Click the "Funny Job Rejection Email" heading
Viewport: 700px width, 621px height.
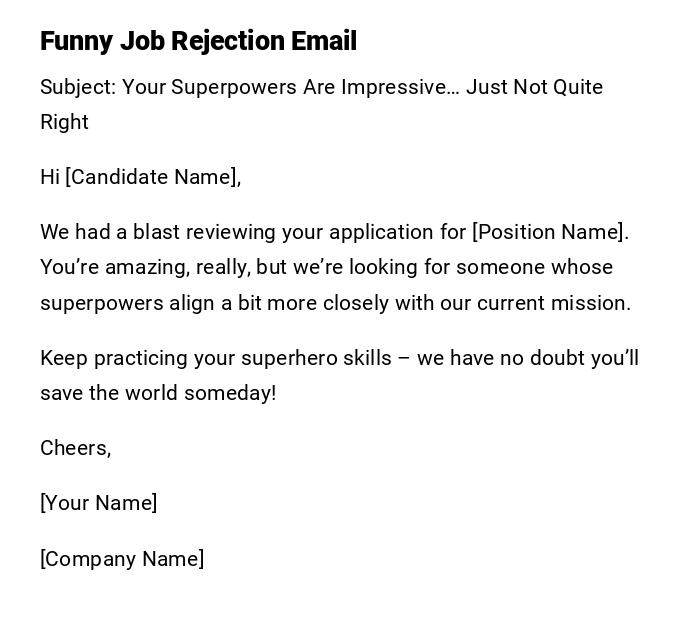(x=198, y=41)
